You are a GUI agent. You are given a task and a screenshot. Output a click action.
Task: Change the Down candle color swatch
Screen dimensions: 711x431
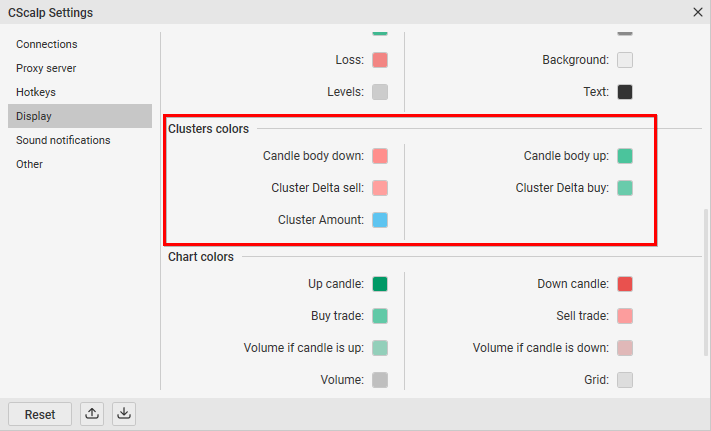point(625,284)
